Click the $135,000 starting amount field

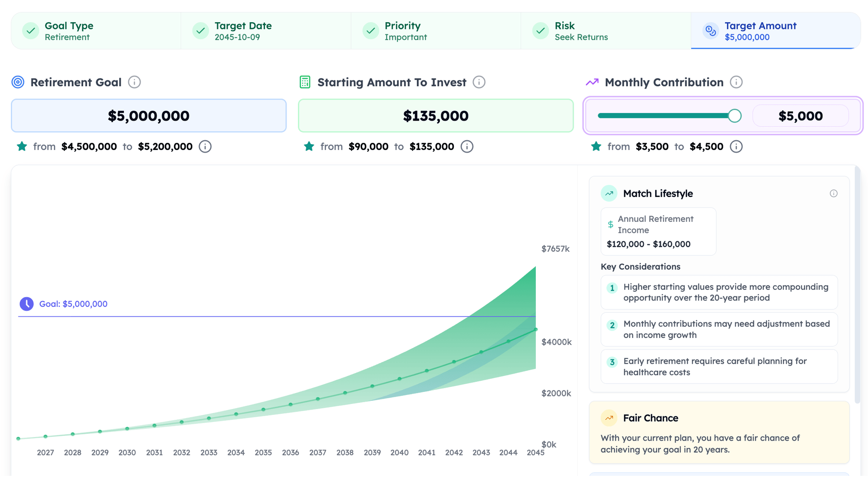pos(436,116)
